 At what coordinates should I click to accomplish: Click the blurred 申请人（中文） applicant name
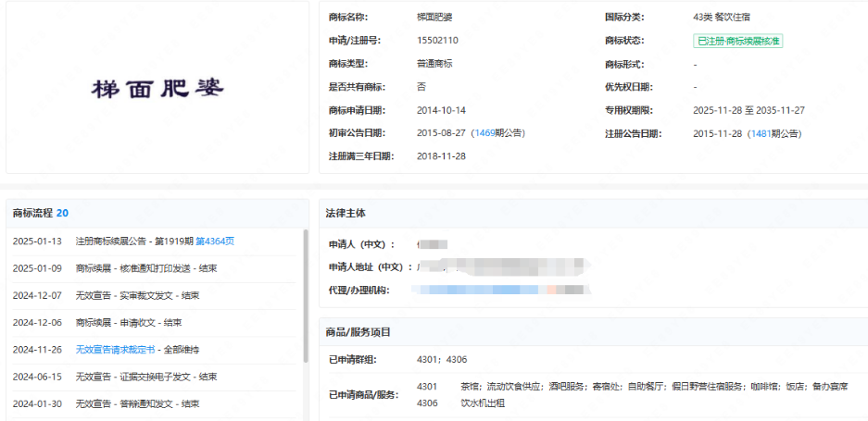tap(433, 244)
